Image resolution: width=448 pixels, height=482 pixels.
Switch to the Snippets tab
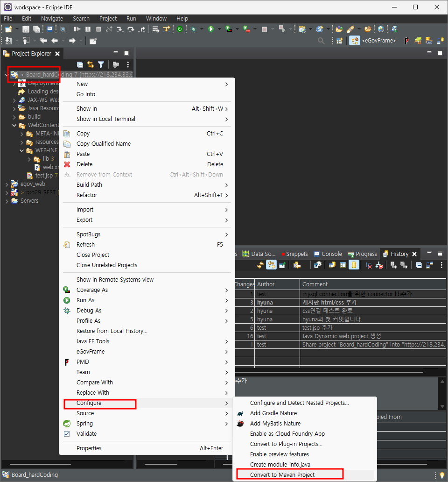[294, 254]
